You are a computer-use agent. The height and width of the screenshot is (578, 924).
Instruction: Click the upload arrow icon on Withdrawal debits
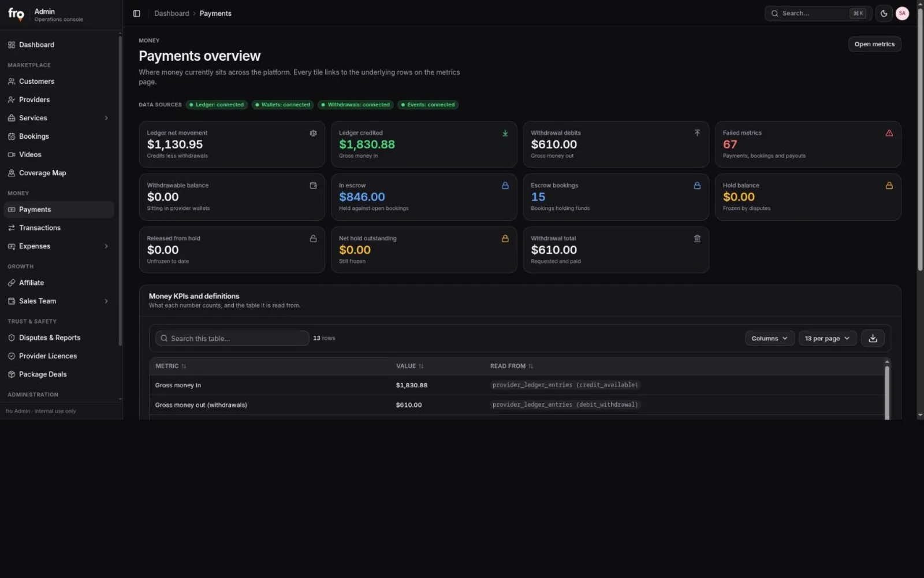[697, 133]
